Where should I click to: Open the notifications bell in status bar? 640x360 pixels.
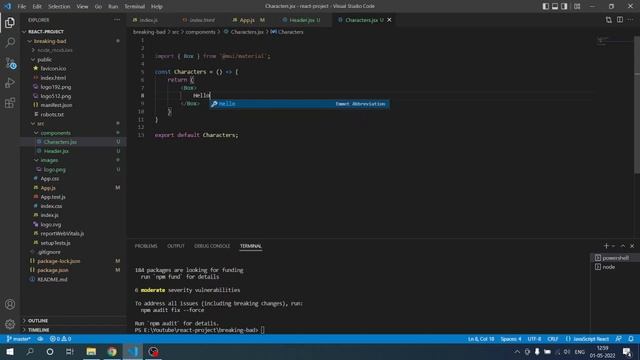click(631, 339)
